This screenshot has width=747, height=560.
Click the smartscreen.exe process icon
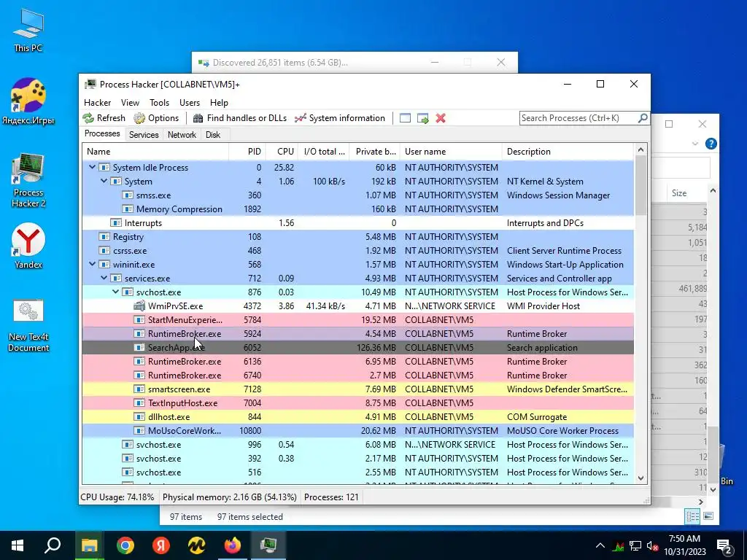pos(139,389)
